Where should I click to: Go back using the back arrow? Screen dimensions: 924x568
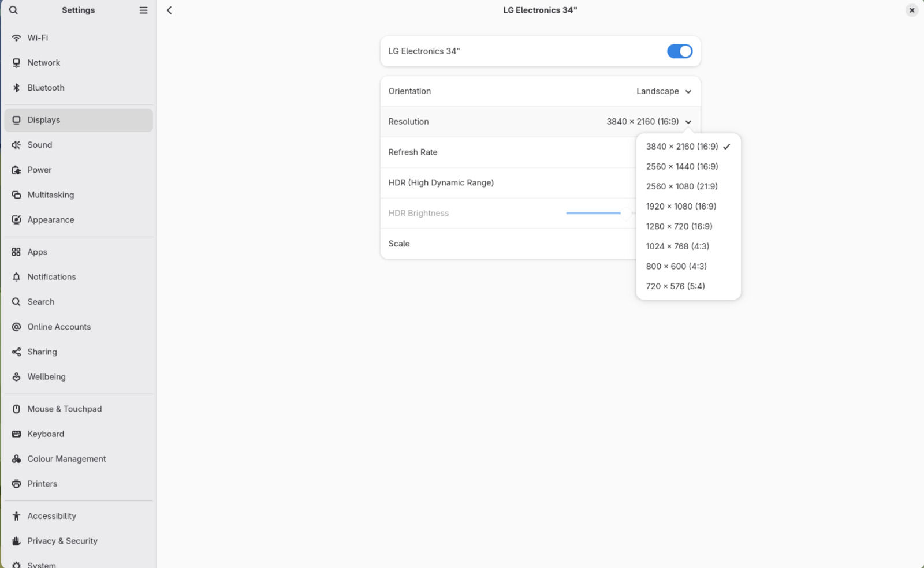click(169, 10)
